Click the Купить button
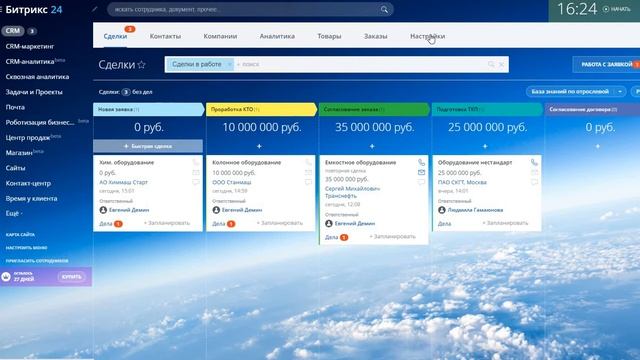The width and height of the screenshot is (640, 360). [x=71, y=277]
